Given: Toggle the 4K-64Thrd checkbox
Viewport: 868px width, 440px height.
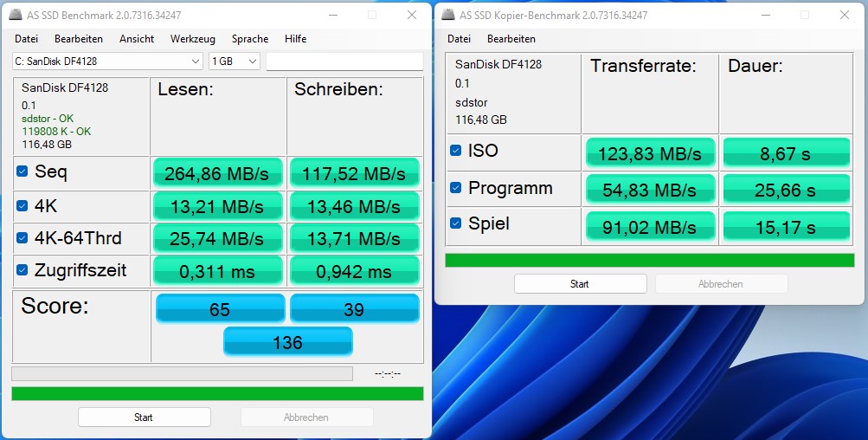Looking at the screenshot, I should click(x=23, y=237).
